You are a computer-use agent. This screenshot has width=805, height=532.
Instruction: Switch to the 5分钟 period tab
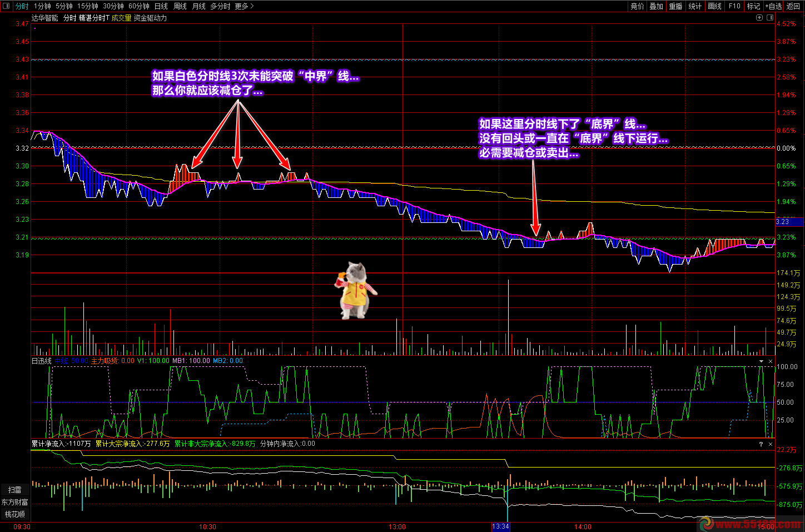point(64,6)
